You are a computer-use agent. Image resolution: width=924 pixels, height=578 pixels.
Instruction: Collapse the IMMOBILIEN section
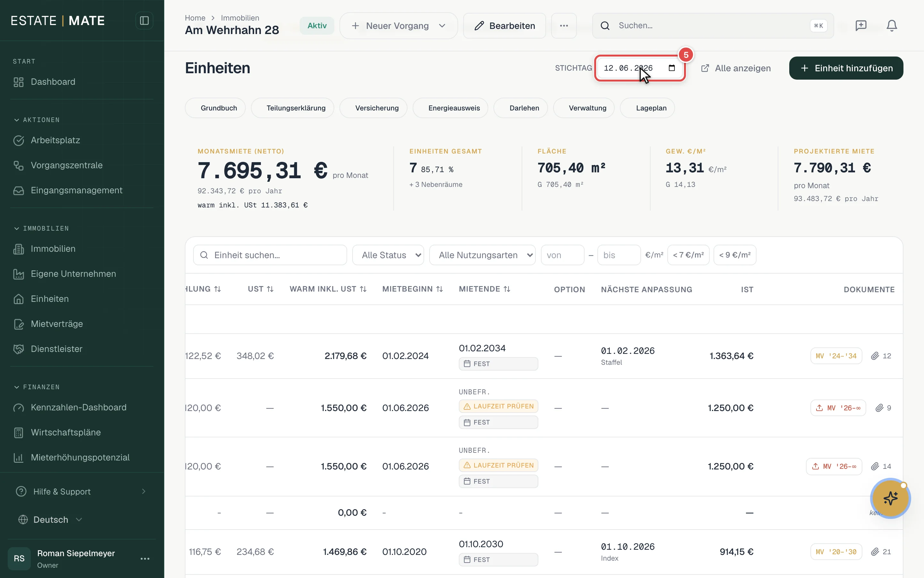pyautogui.click(x=41, y=229)
